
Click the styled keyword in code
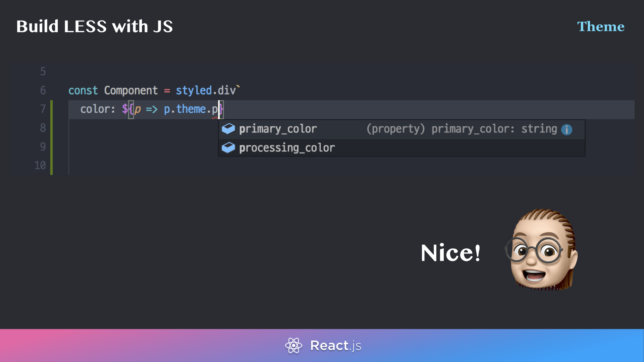(x=194, y=90)
